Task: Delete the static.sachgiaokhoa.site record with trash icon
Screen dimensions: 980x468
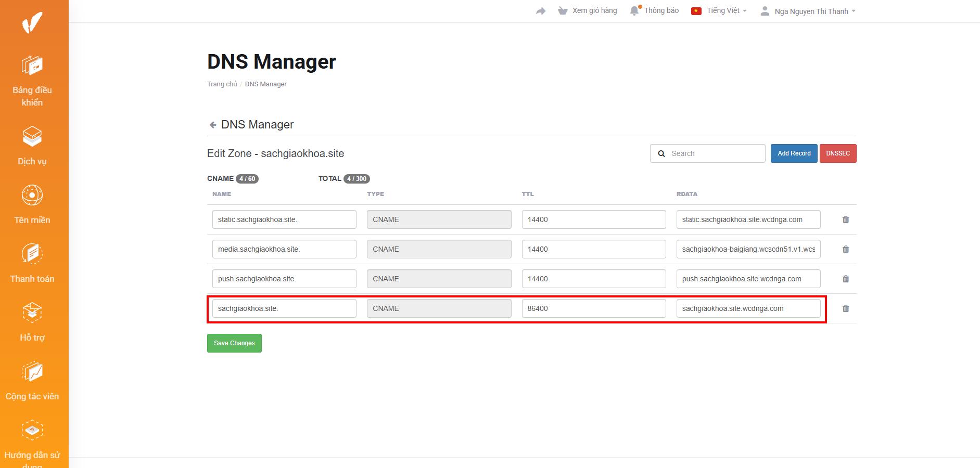Action: click(x=845, y=220)
